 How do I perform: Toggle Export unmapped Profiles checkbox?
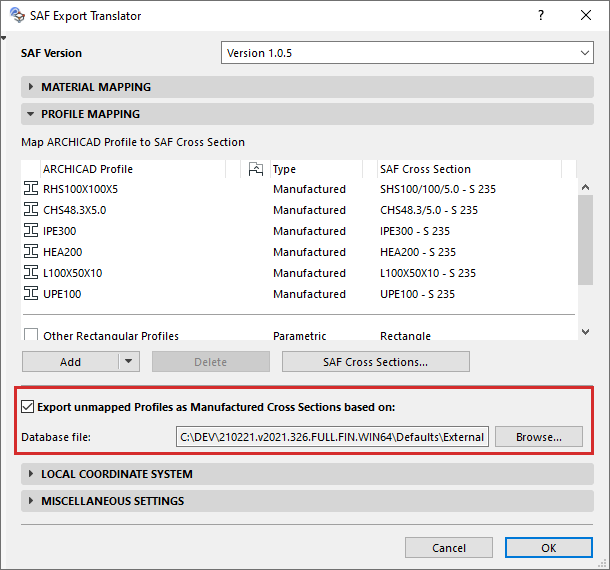[28, 407]
